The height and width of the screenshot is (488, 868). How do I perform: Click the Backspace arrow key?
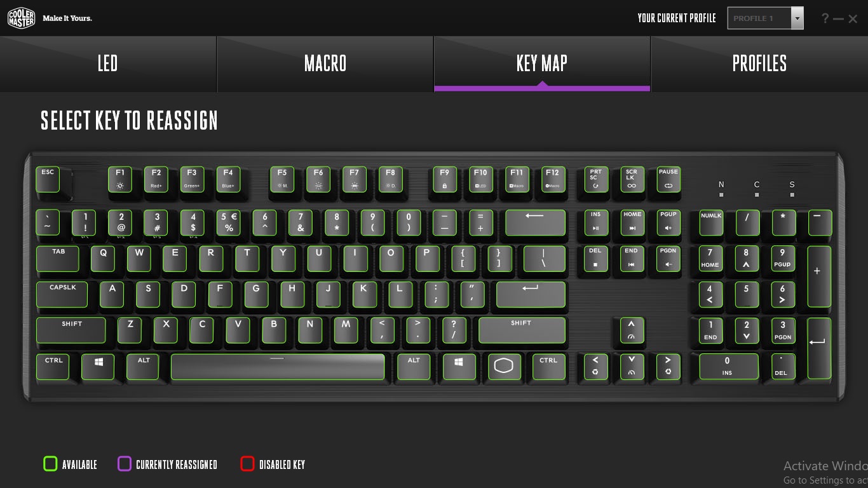535,222
